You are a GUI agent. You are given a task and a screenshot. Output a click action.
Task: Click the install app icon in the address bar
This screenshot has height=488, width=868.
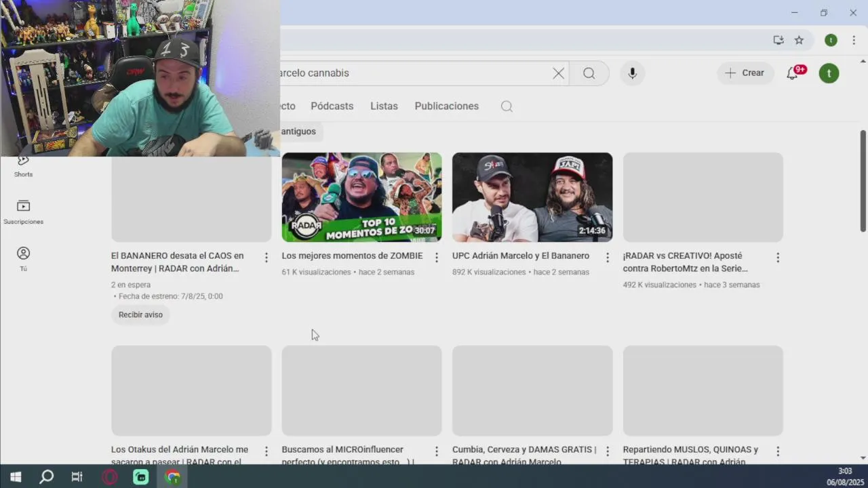click(778, 40)
